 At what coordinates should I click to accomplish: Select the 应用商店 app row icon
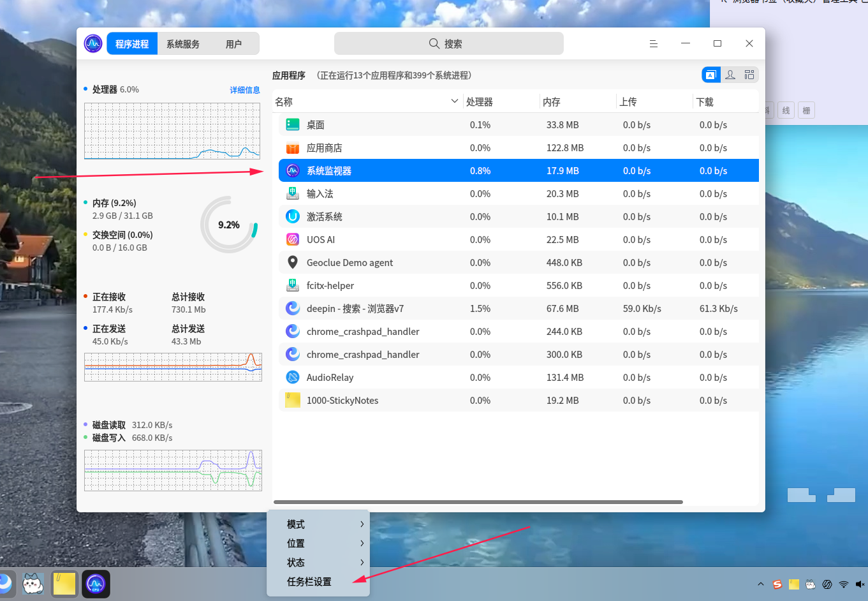click(x=293, y=148)
